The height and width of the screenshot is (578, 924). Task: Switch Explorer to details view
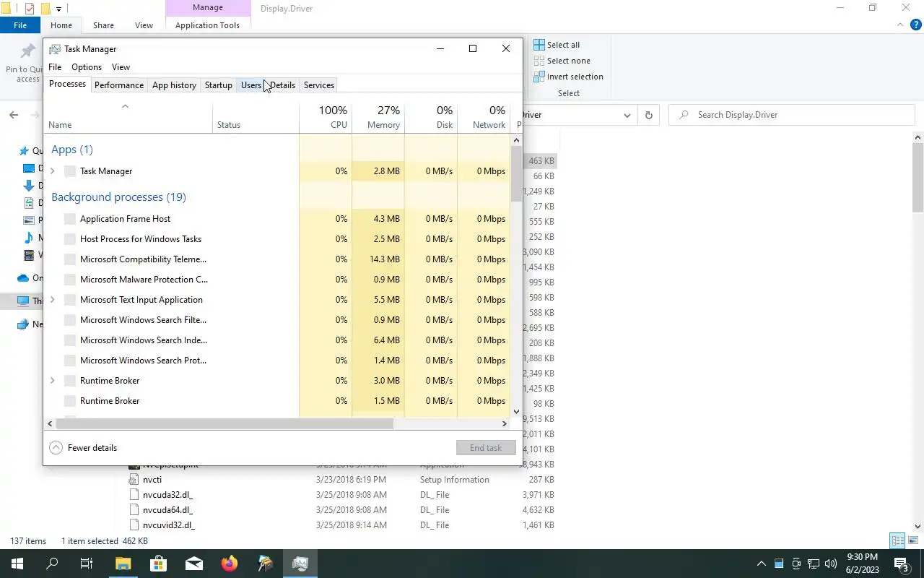pyautogui.click(x=897, y=540)
